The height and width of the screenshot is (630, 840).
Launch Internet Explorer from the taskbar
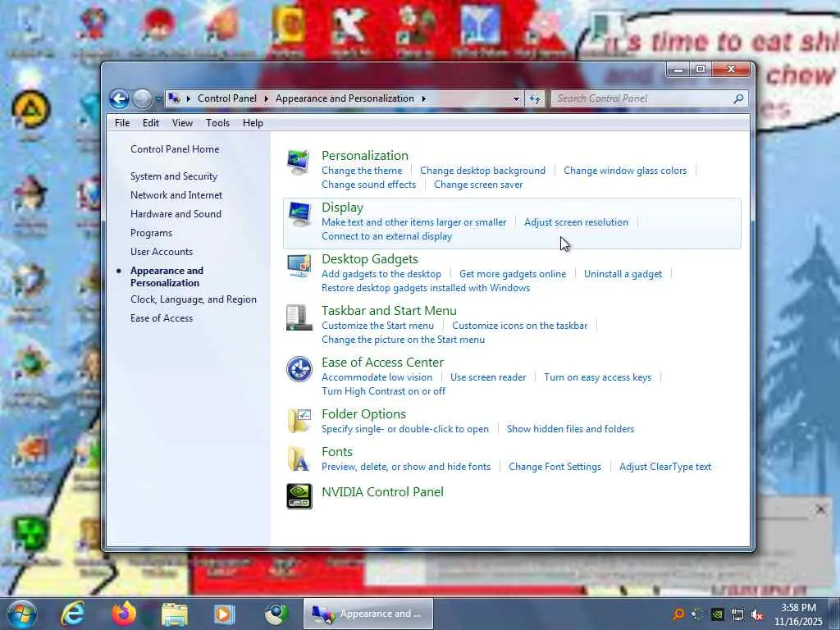coord(73,614)
